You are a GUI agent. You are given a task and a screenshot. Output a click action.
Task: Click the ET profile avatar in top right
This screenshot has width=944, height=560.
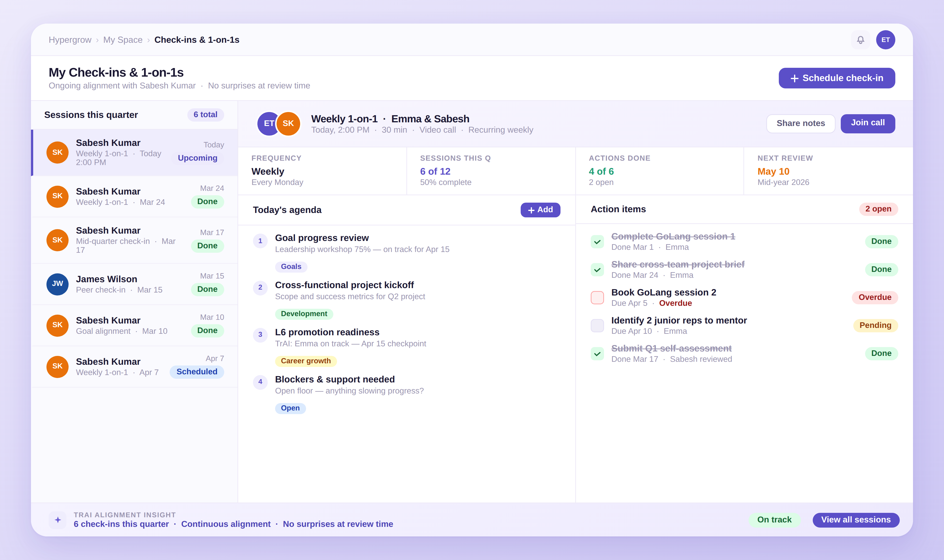point(885,40)
